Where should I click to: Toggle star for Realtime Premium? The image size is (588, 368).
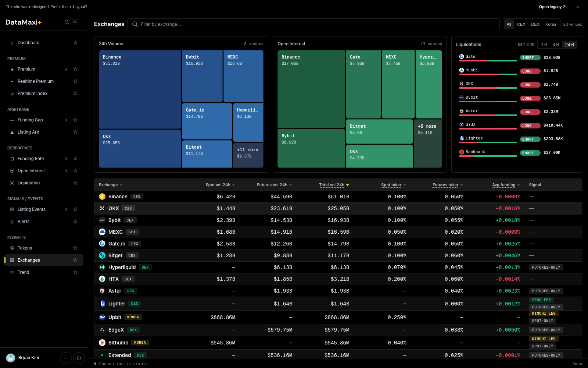75,81
